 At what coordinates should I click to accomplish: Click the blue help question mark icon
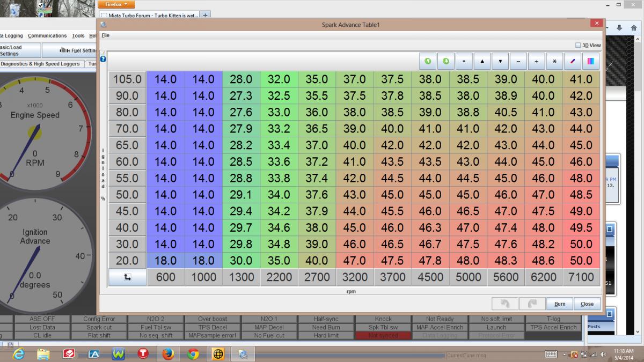point(103,59)
